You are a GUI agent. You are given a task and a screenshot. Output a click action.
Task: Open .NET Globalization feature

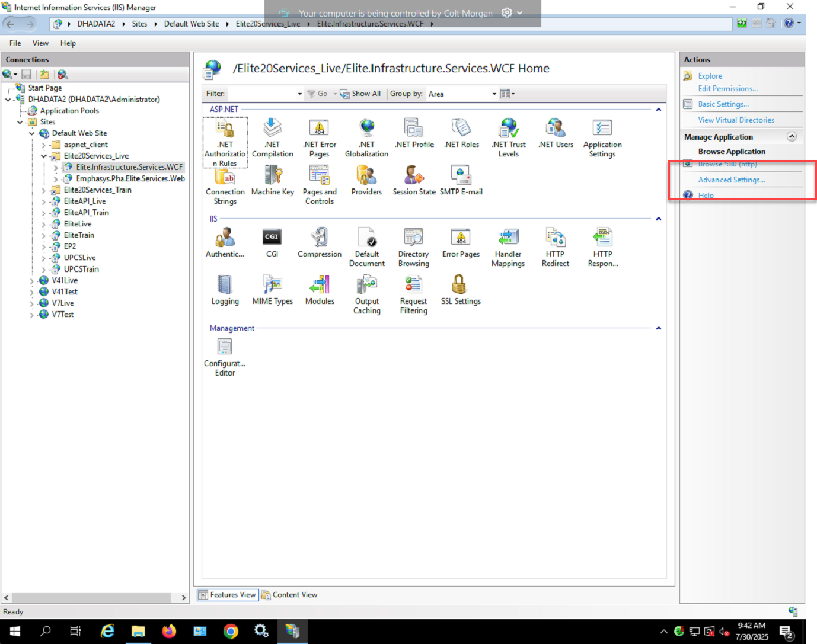coord(366,137)
